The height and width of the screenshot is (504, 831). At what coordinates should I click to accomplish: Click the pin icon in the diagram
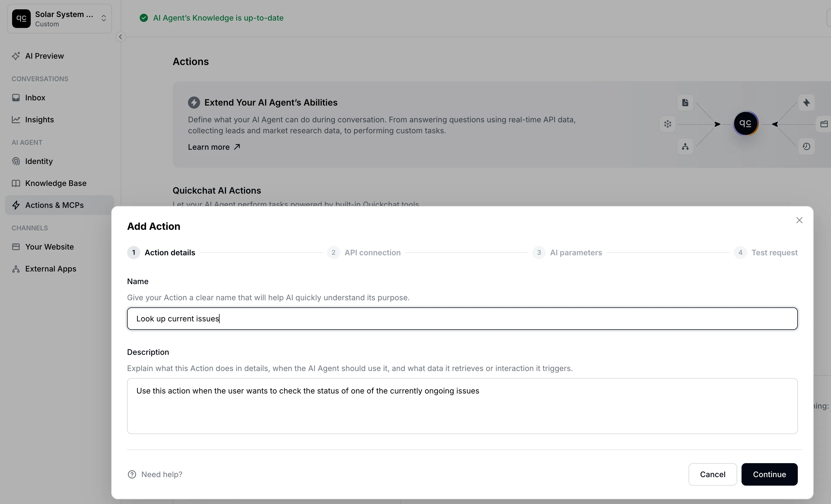point(806,102)
